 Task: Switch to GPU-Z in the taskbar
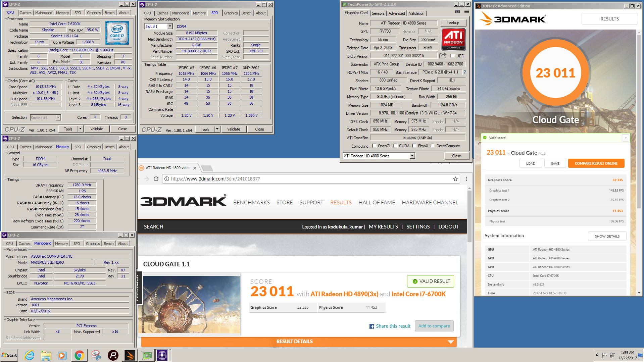(146, 355)
